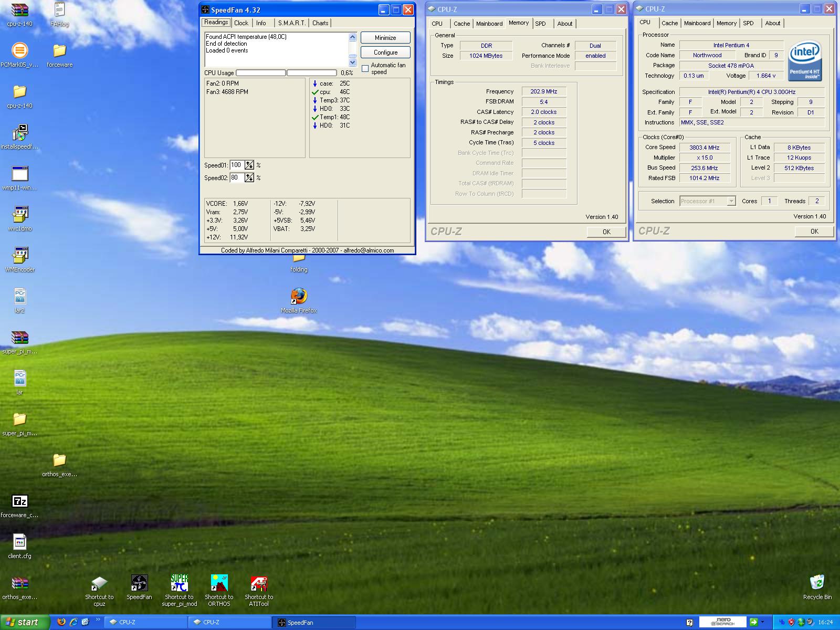The width and height of the screenshot is (840, 630).
Task: Click the Intel Pentium 4 HT logo
Action: pos(805,61)
